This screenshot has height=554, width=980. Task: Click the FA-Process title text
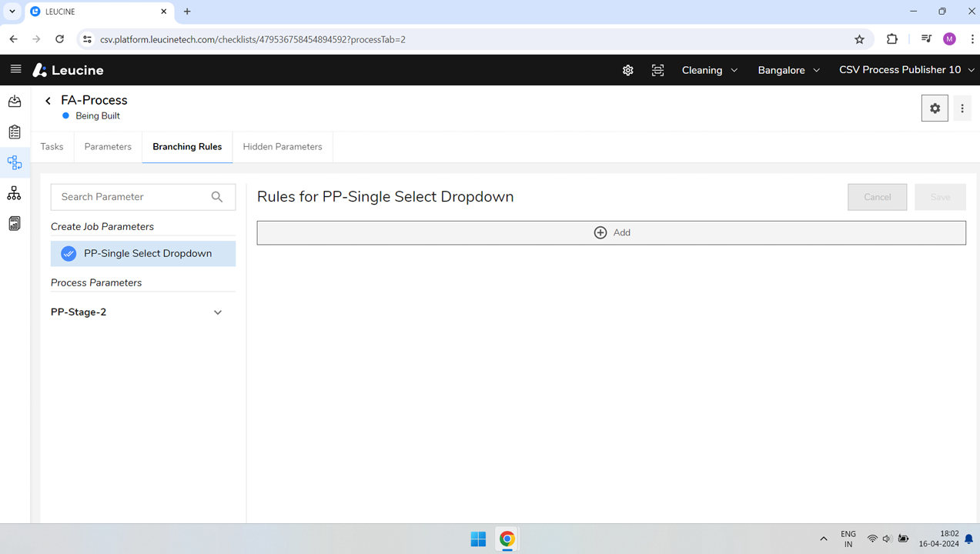coord(94,100)
